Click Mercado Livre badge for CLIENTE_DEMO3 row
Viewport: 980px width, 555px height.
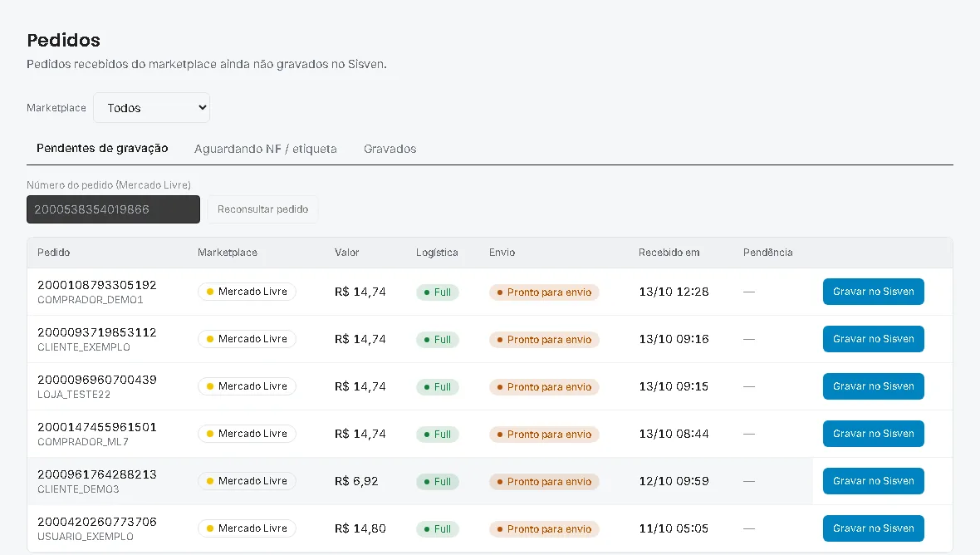click(x=247, y=481)
